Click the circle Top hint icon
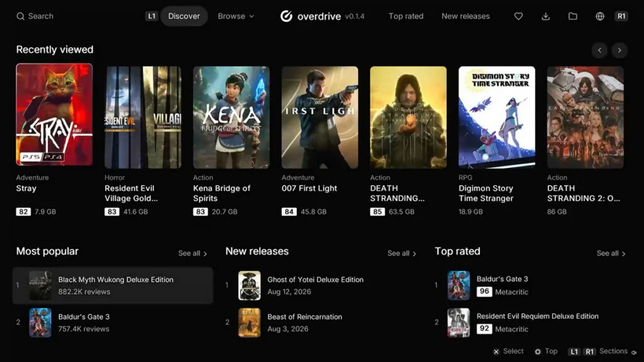 coord(537,352)
